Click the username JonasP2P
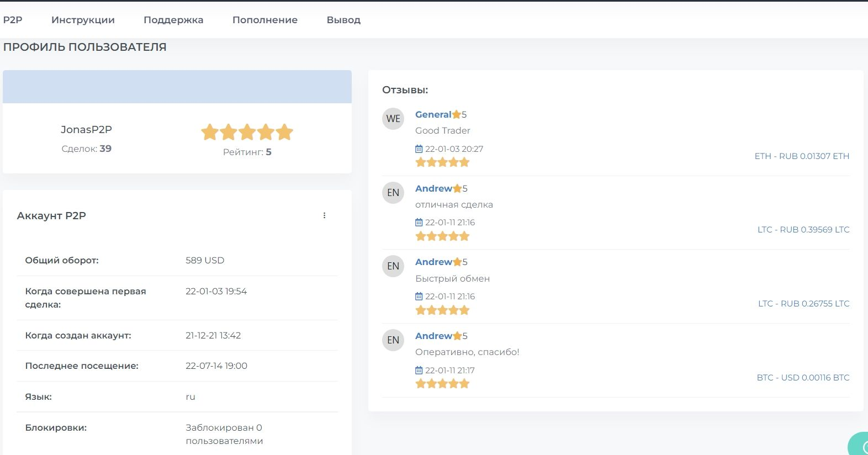 click(x=86, y=130)
